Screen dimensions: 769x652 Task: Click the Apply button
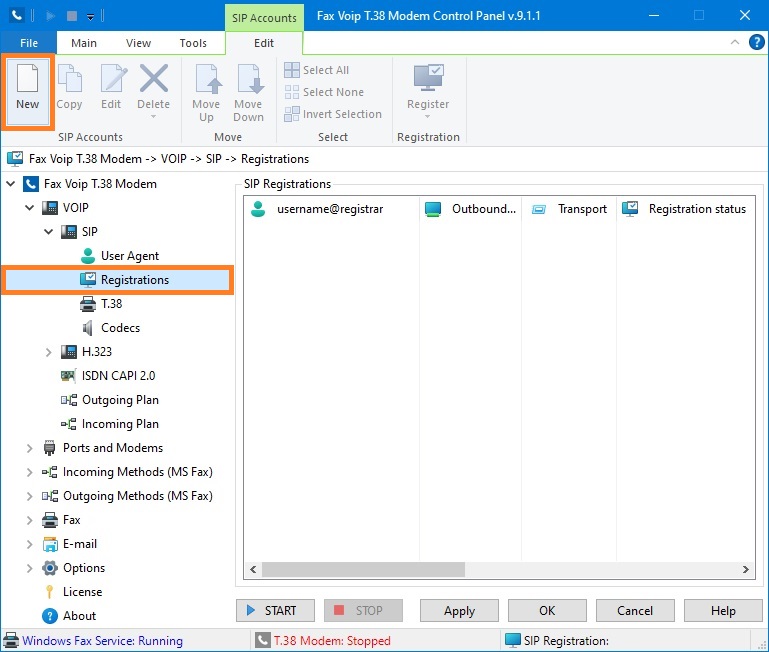[x=459, y=611]
